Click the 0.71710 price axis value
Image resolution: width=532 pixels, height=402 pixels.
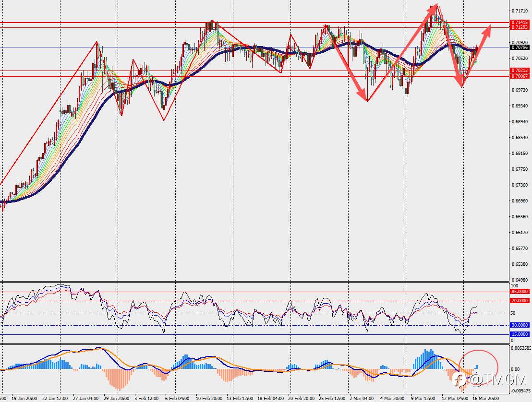(519, 11)
